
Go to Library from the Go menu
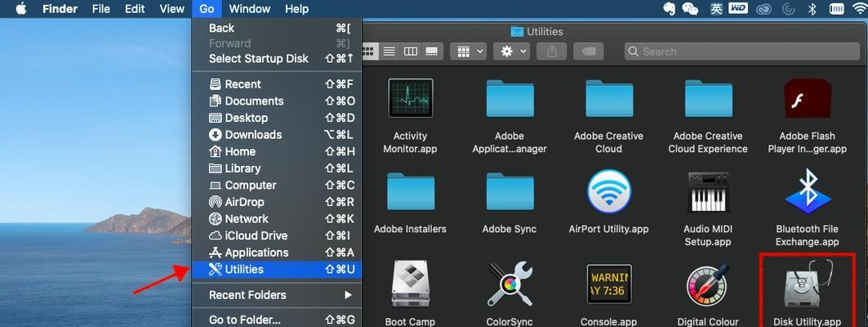277,168
